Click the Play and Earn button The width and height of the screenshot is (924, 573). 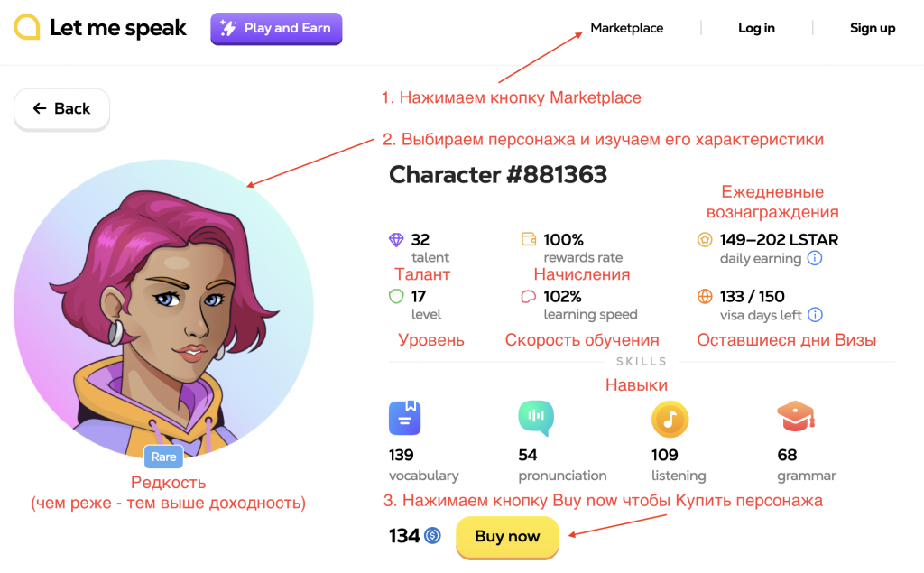(x=276, y=28)
